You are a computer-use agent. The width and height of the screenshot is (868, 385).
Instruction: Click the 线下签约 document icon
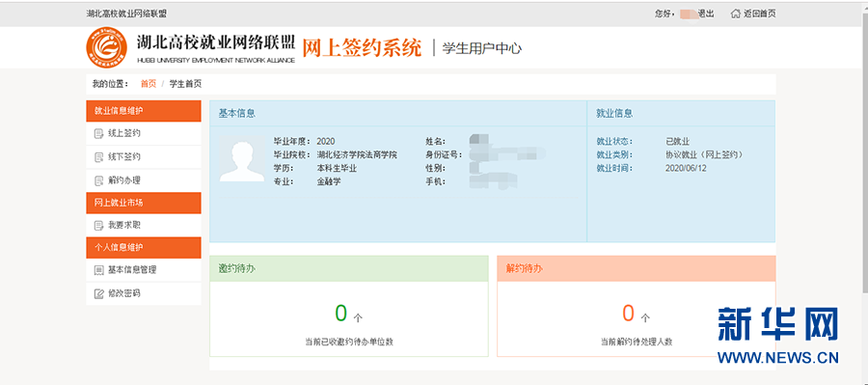99,156
